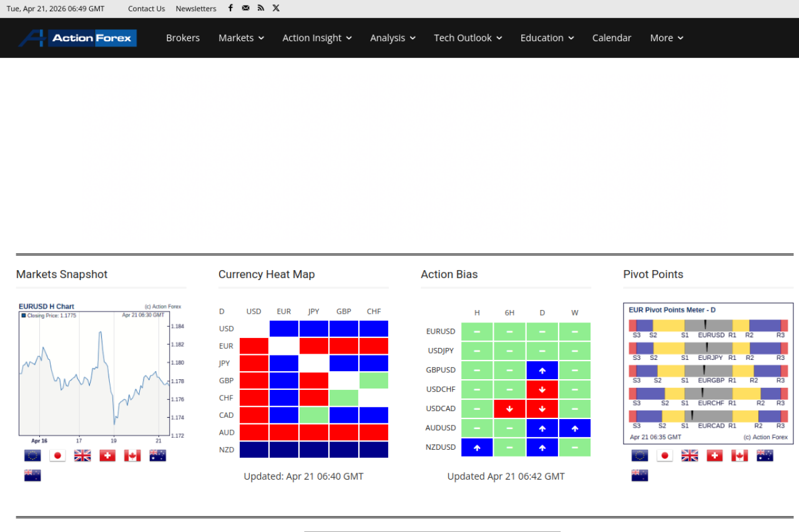The image size is (799, 532).
Task: Select the Canada flag under Pivot Points
Action: coord(740,456)
